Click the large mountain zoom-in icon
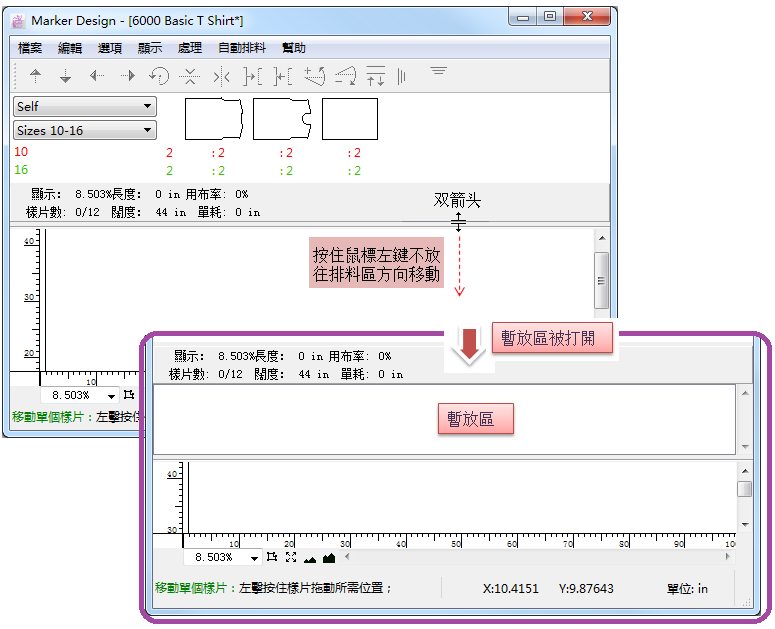The image size is (775, 629). click(x=328, y=557)
